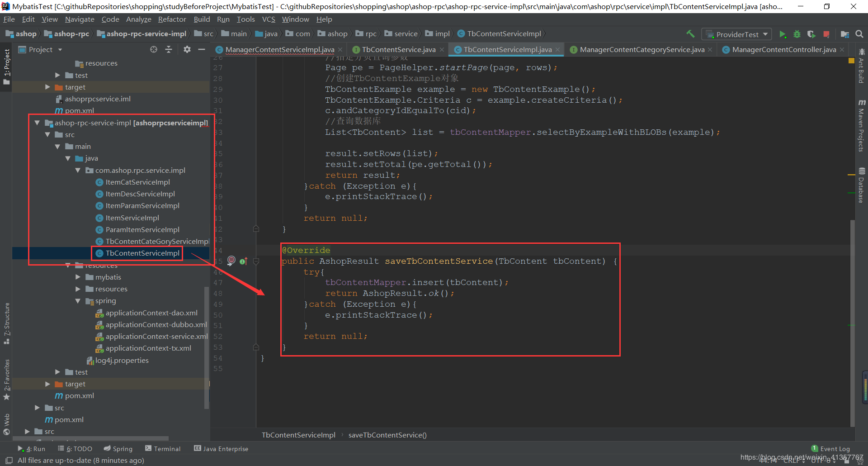Click the Build project hammer icon

pyautogui.click(x=690, y=34)
